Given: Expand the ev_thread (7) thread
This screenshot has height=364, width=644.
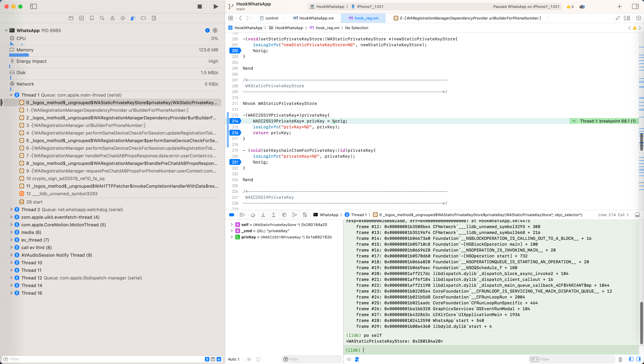Looking at the screenshot, I should [11, 240].
